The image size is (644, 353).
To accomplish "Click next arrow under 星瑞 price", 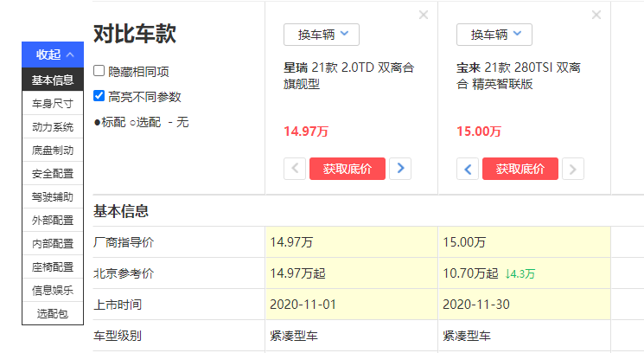I will (399, 169).
